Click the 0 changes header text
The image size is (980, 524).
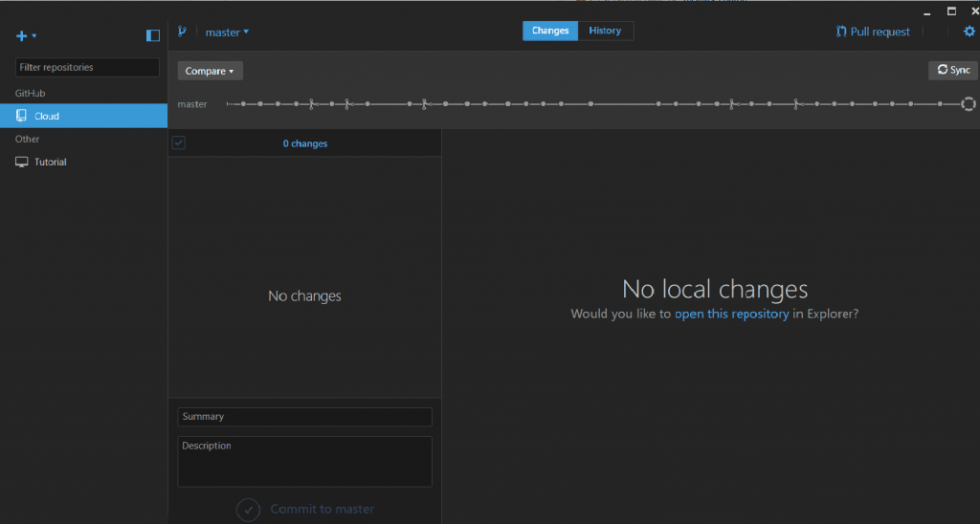pyautogui.click(x=305, y=143)
